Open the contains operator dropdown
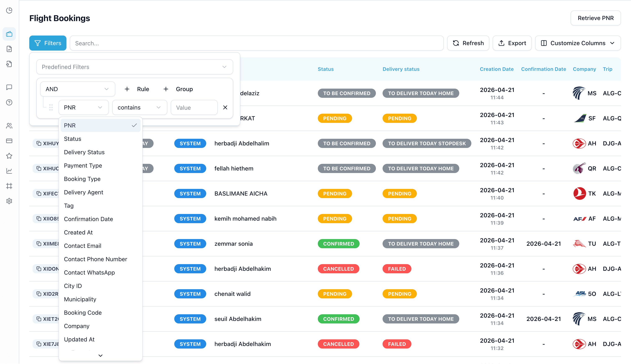Screen dimensions: 631x364 coord(139,107)
